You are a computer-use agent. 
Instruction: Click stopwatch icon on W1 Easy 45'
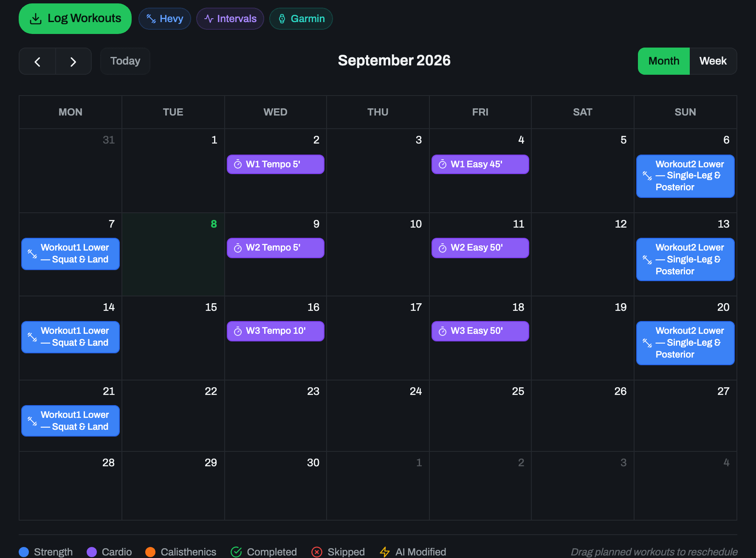point(443,164)
